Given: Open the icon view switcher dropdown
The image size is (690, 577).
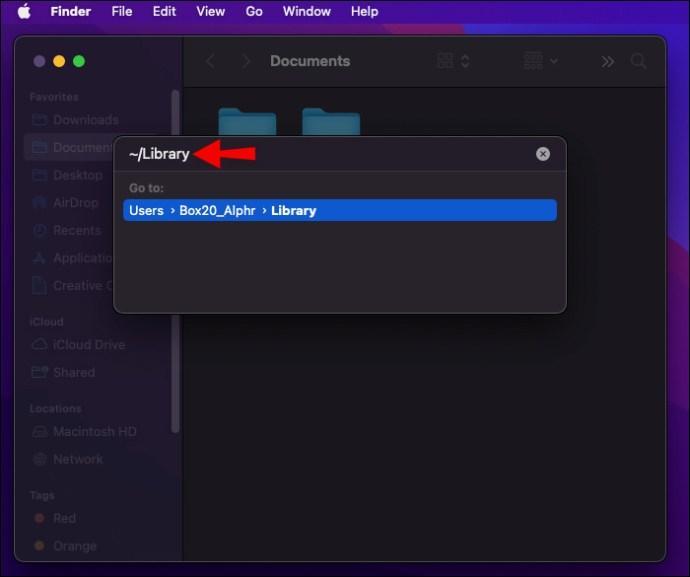Looking at the screenshot, I should [454, 62].
